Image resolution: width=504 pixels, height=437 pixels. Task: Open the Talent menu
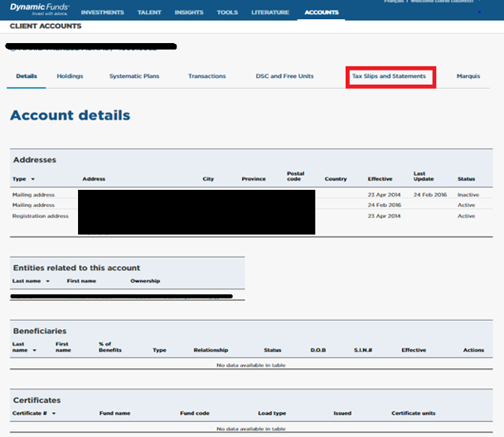[x=150, y=12]
